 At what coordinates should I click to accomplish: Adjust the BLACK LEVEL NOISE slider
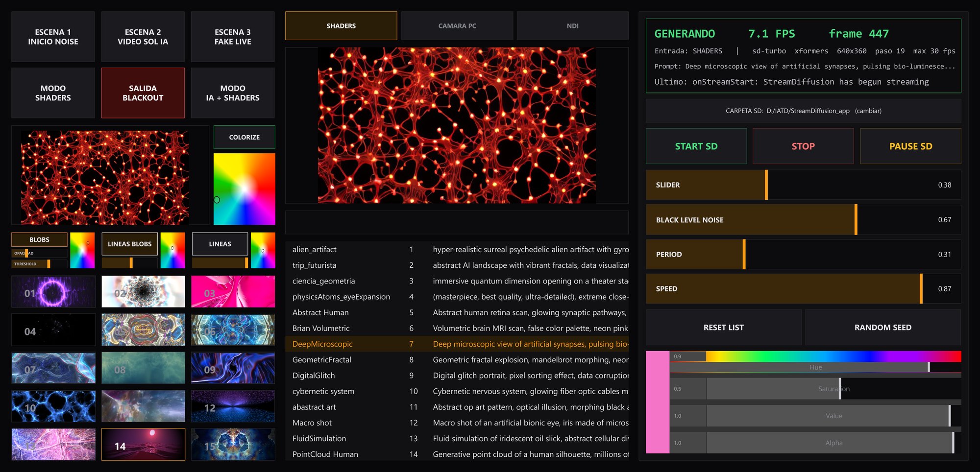pos(804,220)
